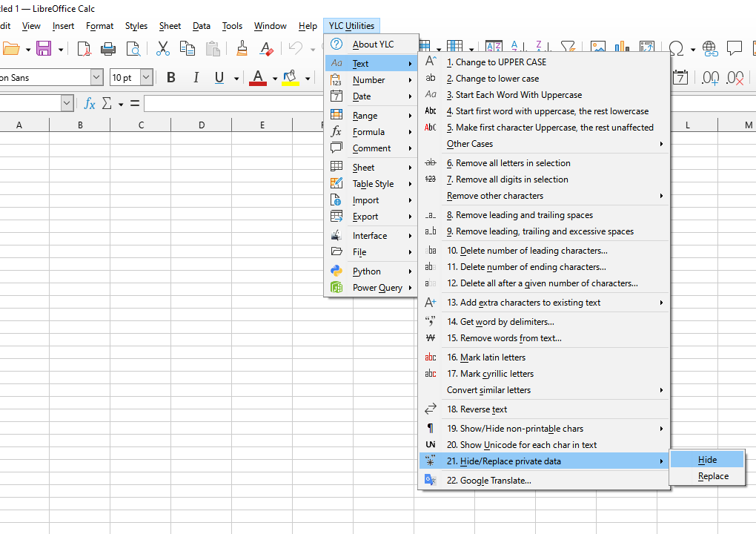Click the Clone Formatting paintbrush icon

242,49
